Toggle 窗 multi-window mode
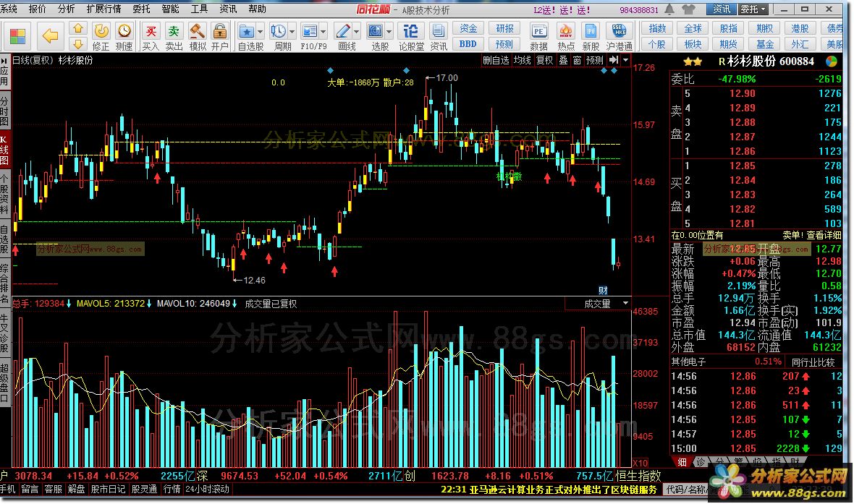Image resolution: width=854 pixels, height=504 pixels. pos(577,60)
